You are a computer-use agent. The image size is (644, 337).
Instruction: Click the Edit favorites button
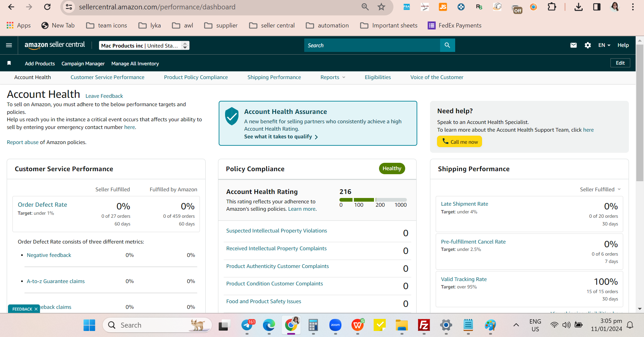coord(620,63)
